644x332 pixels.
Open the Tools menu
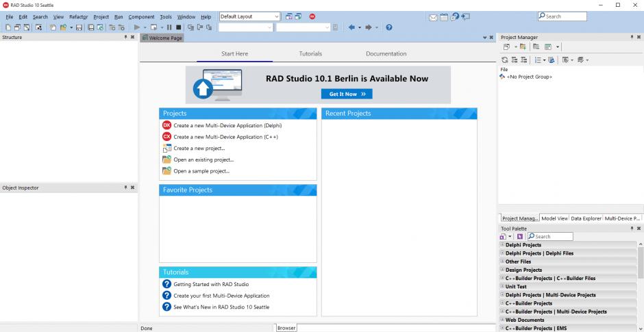(166, 17)
